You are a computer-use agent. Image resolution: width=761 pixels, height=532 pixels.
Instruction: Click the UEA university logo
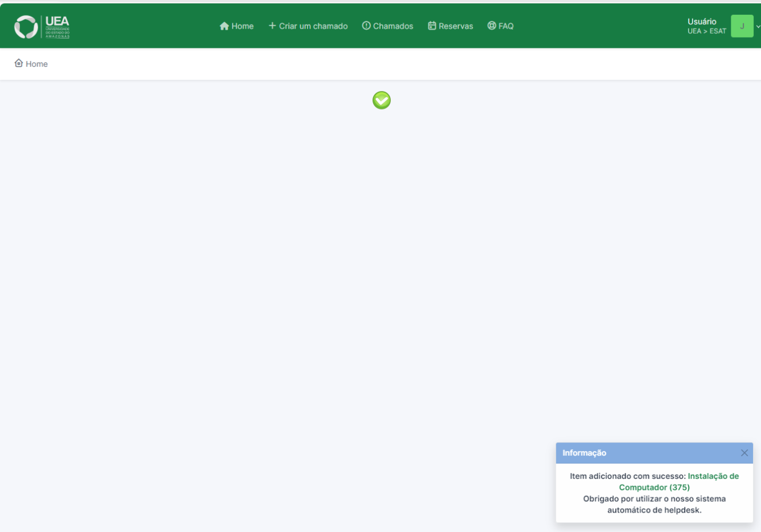click(x=42, y=27)
